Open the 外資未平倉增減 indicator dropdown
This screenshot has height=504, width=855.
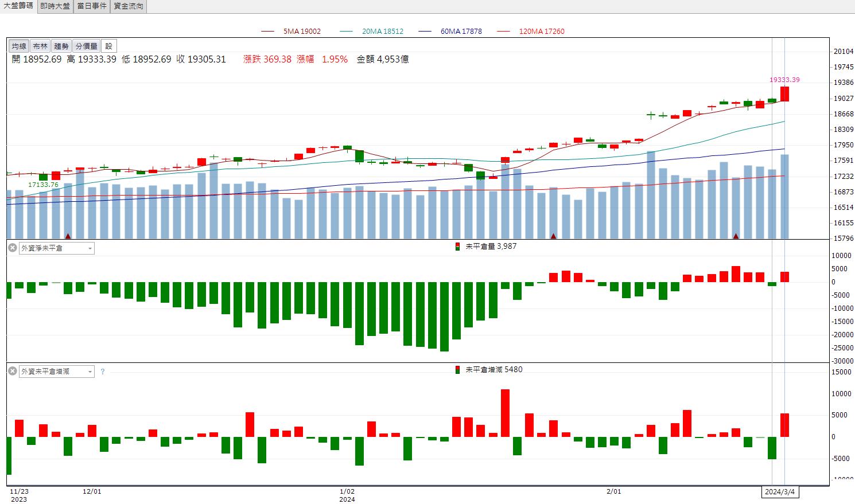pos(57,372)
